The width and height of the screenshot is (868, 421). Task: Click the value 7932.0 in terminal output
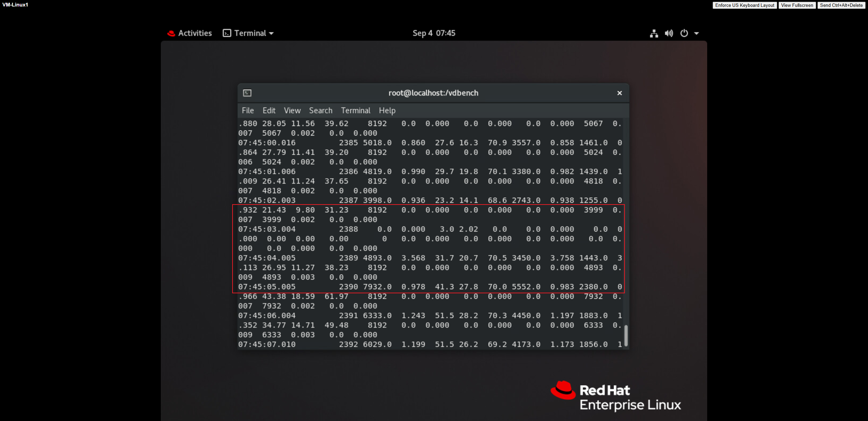pos(377,287)
